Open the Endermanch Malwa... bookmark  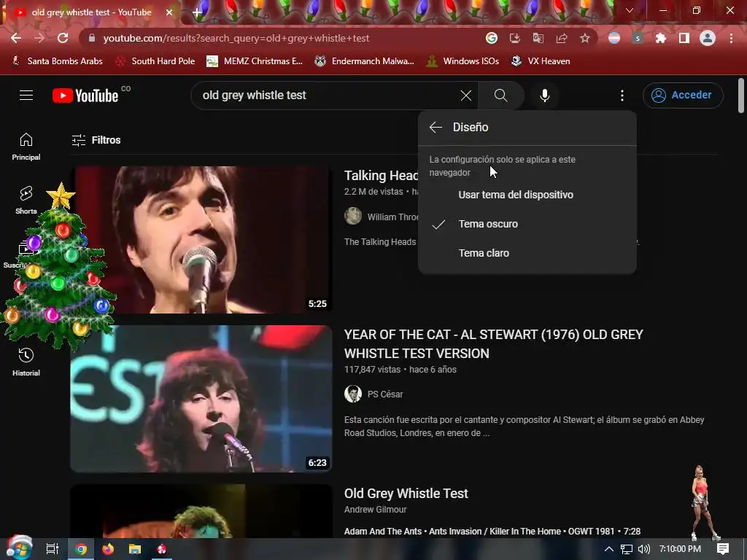tap(364, 61)
